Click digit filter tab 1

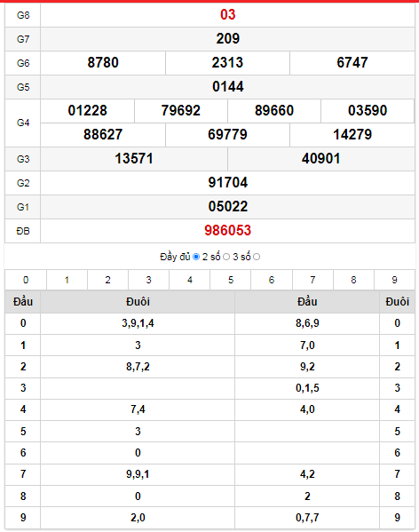(x=67, y=280)
